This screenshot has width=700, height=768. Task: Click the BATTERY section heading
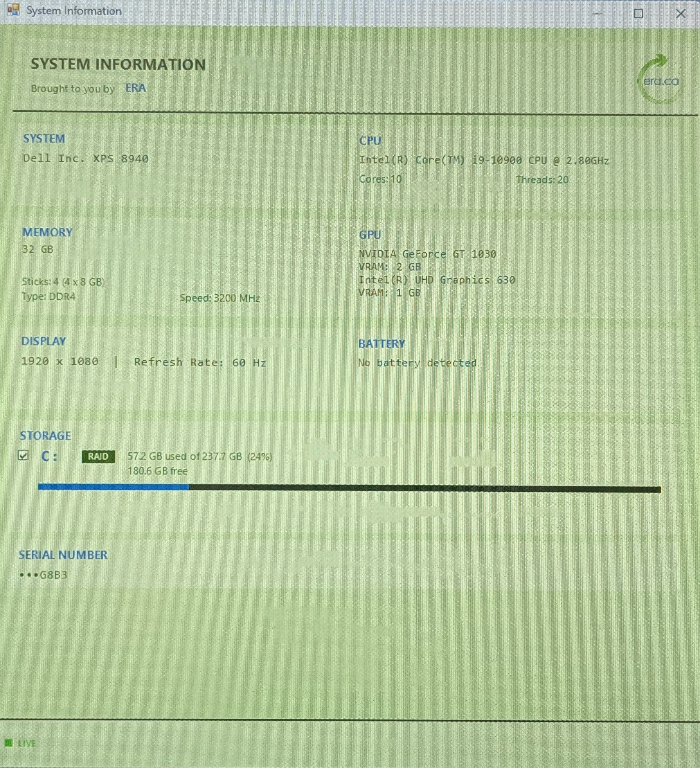click(x=382, y=344)
